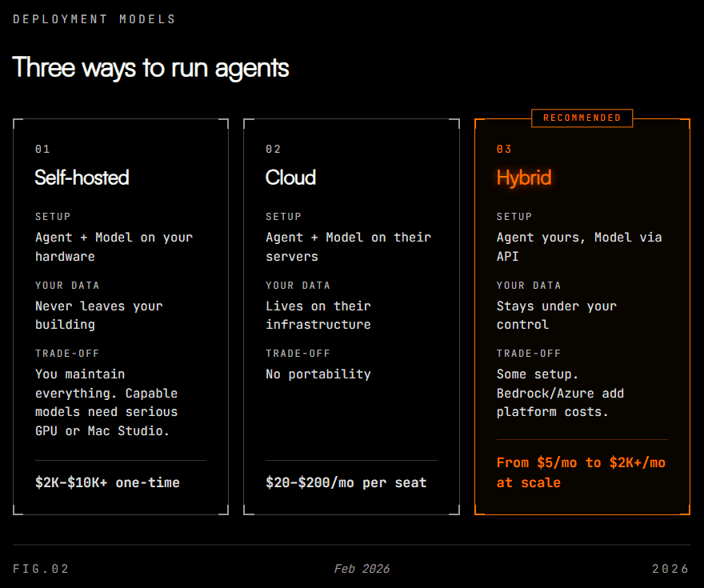Viewport: 704px width, 588px height.
Task: Click the text Agent yours, Model via API
Action: click(579, 246)
